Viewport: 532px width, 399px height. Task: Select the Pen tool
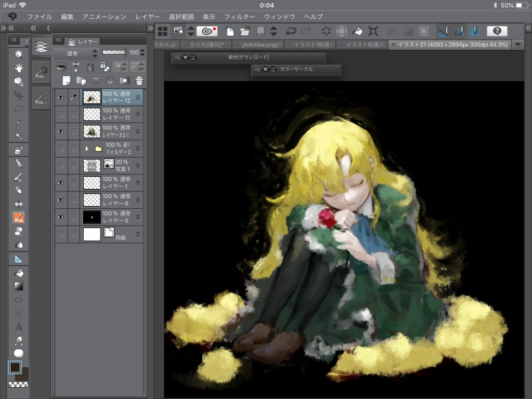19,163
